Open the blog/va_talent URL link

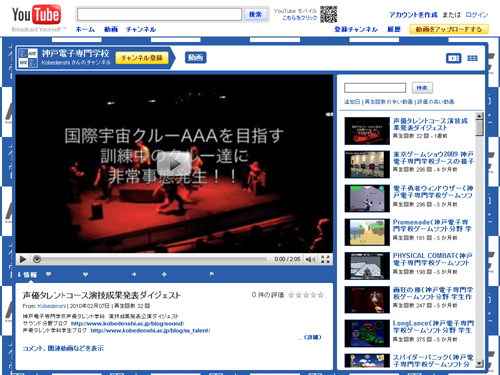tap(150, 330)
